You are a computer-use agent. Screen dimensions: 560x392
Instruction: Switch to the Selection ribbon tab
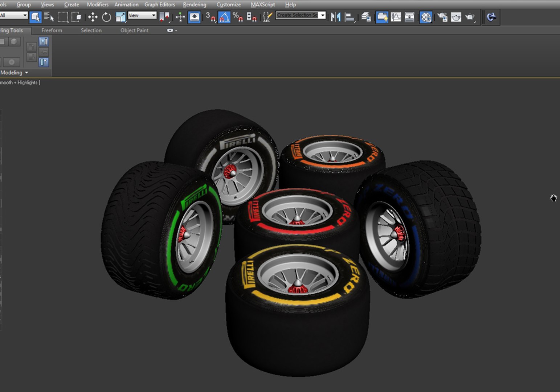[91, 30]
